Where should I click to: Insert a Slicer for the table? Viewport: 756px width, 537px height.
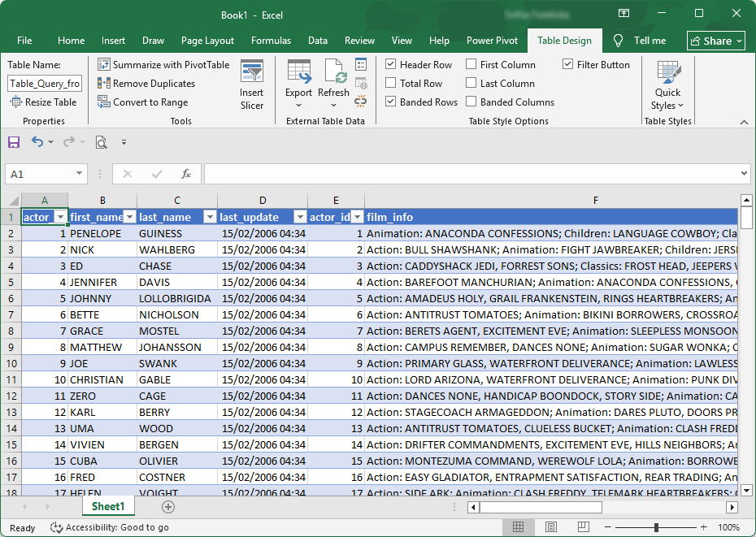252,81
